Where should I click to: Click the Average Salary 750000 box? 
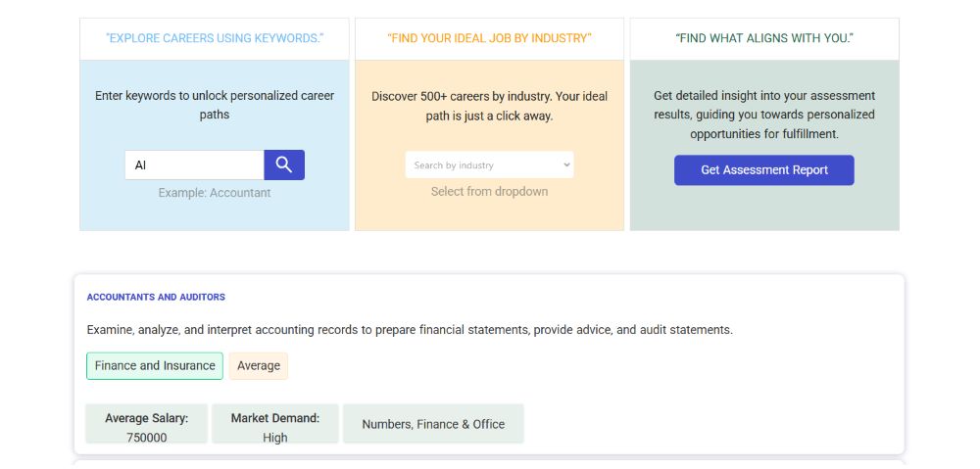(147, 427)
